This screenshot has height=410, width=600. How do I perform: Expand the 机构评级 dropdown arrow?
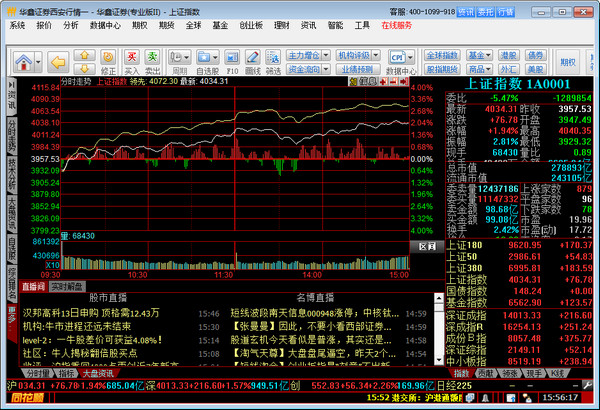[376, 56]
